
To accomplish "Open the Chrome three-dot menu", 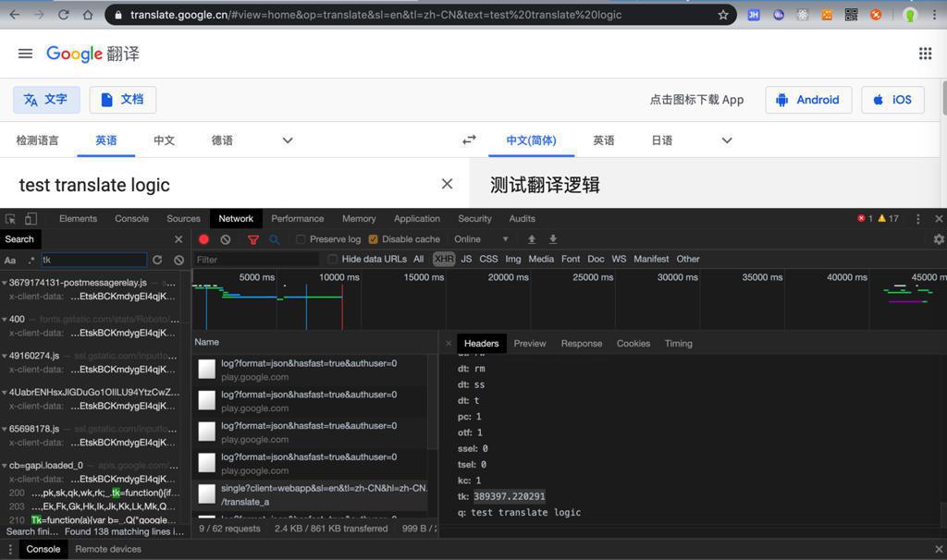I will [934, 15].
